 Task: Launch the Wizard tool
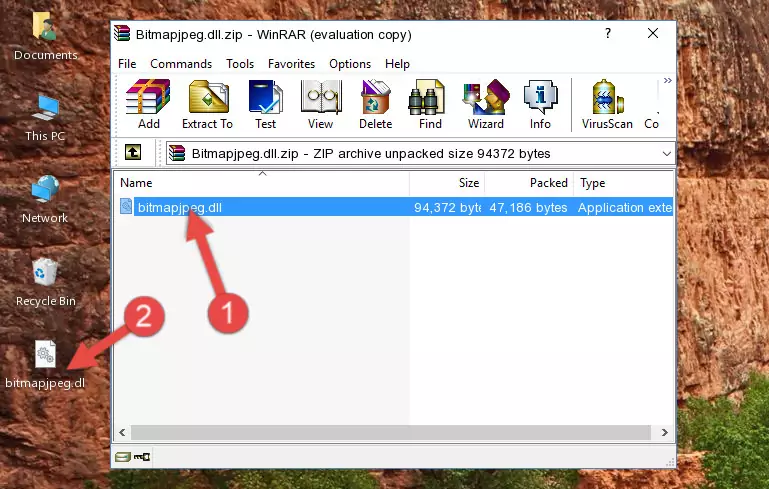click(486, 104)
